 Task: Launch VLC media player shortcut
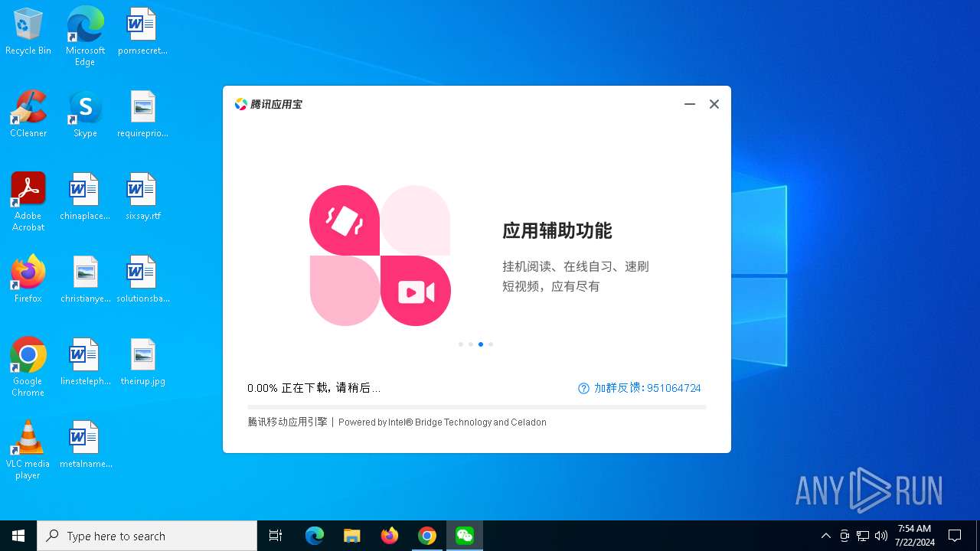pos(28,450)
